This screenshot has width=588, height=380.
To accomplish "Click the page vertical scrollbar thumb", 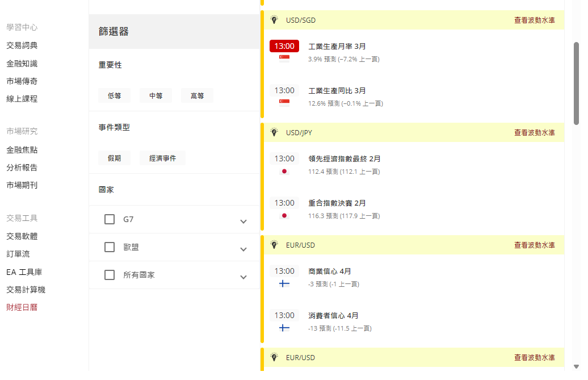I will tap(576, 83).
